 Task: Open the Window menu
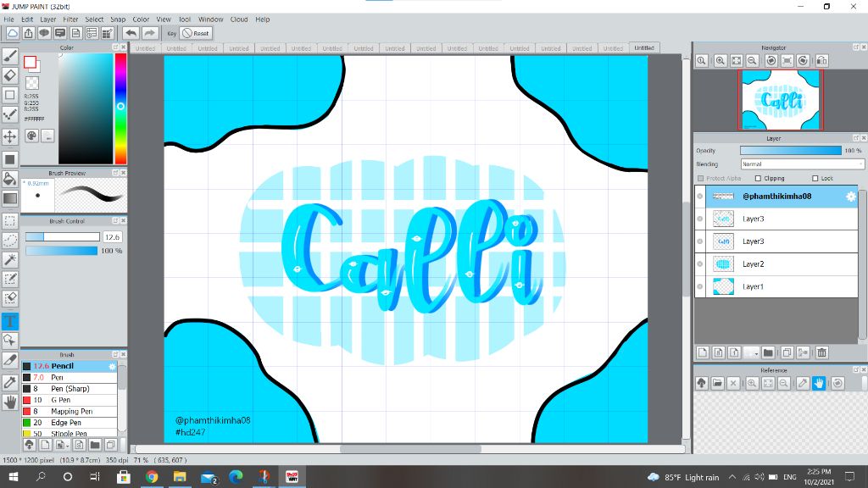(210, 19)
